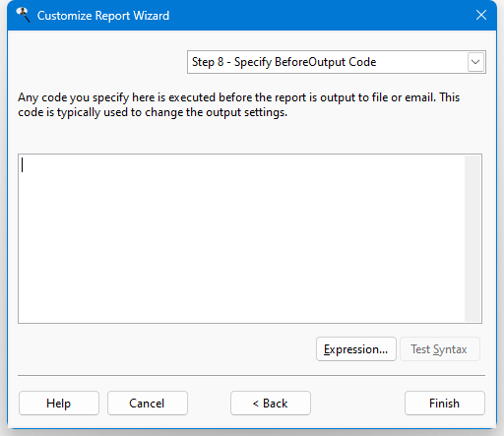The image size is (504, 436).
Task: Click the wizard hammer icon in title bar
Action: pos(23,15)
